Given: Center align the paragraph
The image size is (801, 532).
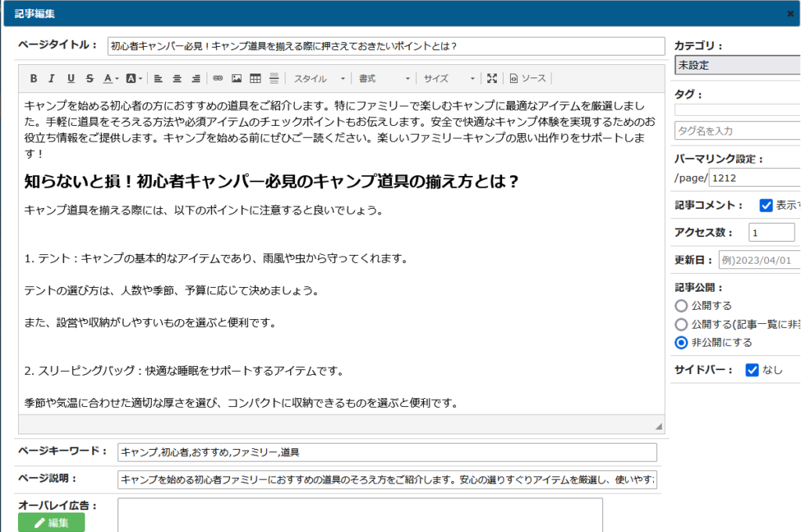Looking at the screenshot, I should pos(177,78).
